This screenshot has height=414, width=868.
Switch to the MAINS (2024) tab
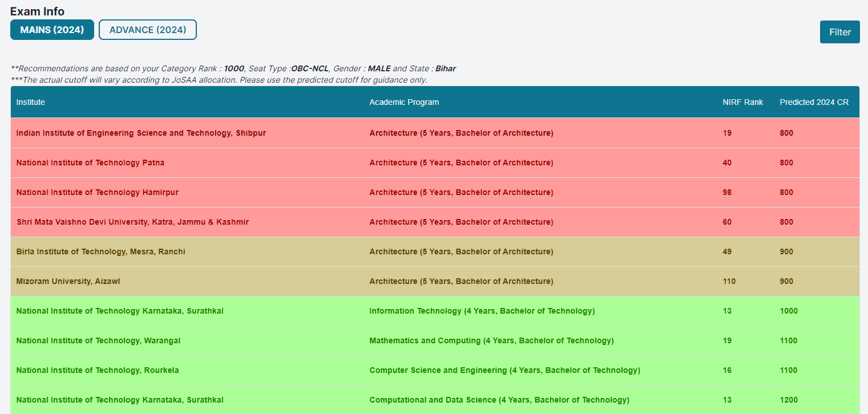tap(52, 30)
